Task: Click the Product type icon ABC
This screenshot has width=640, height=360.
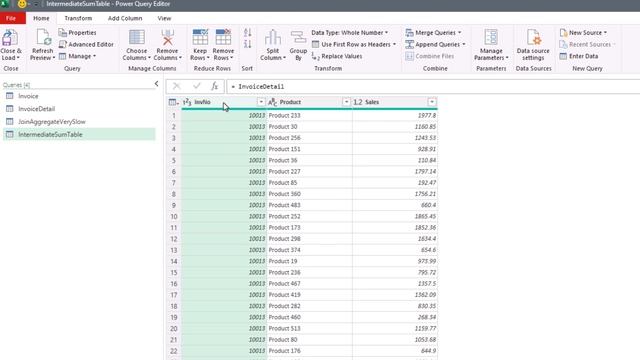Action: (x=272, y=102)
